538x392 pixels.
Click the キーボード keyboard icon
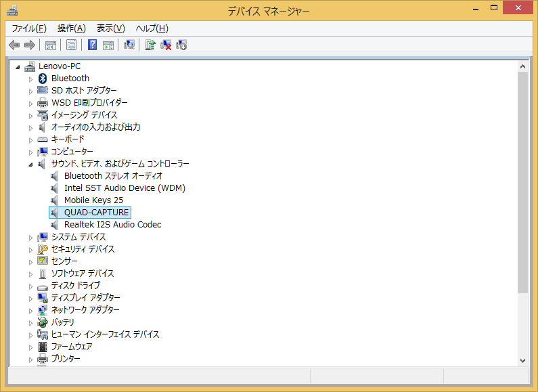tap(43, 139)
